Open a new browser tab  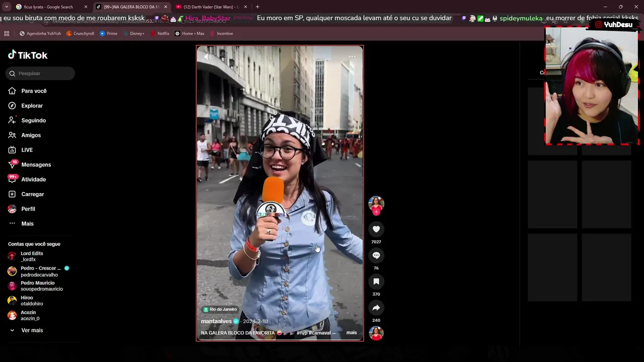(258, 7)
